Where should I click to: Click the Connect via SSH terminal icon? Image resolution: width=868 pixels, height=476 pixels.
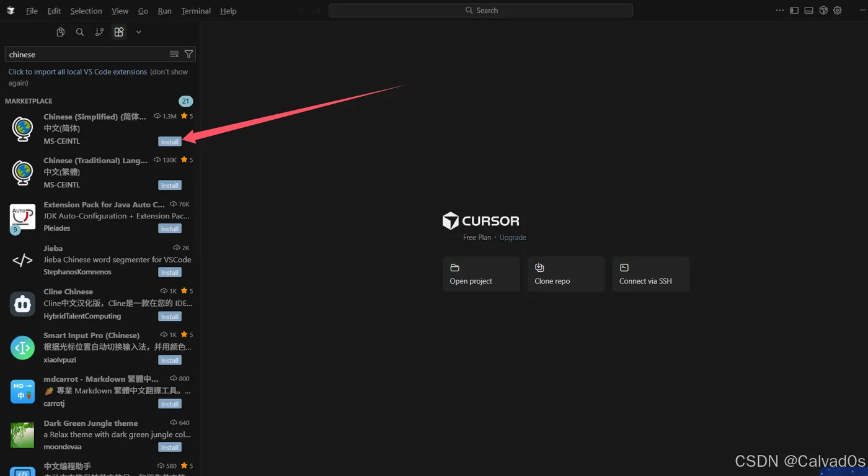624,267
